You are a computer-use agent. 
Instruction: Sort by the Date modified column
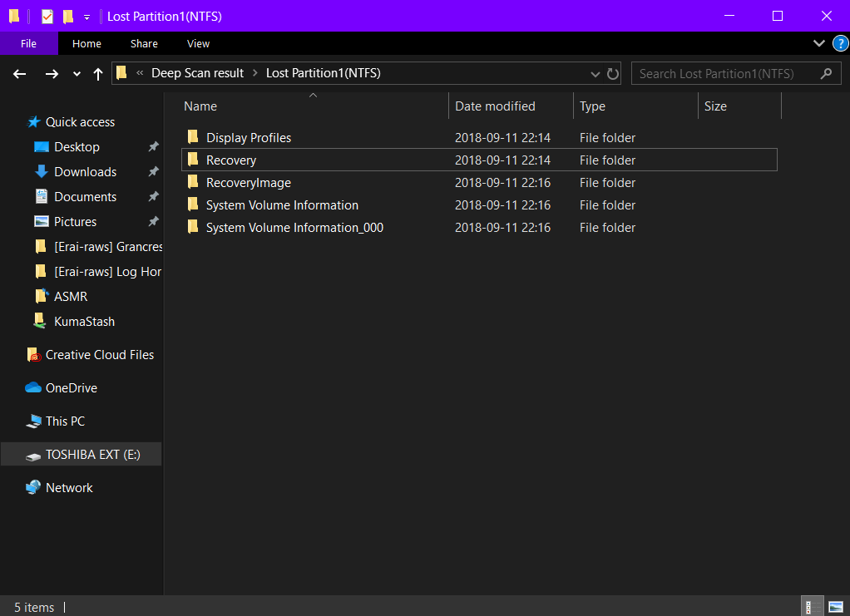coord(511,106)
